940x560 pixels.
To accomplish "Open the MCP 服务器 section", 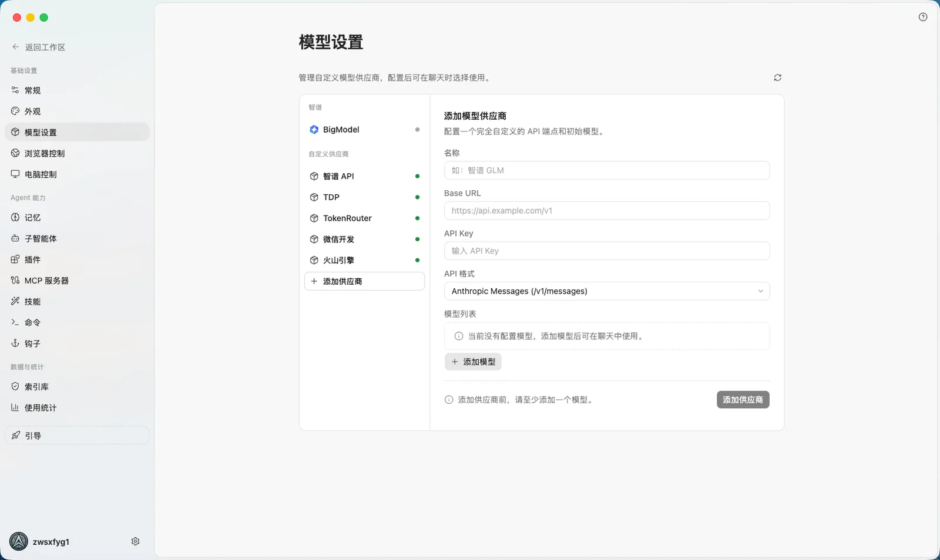I will click(77, 281).
